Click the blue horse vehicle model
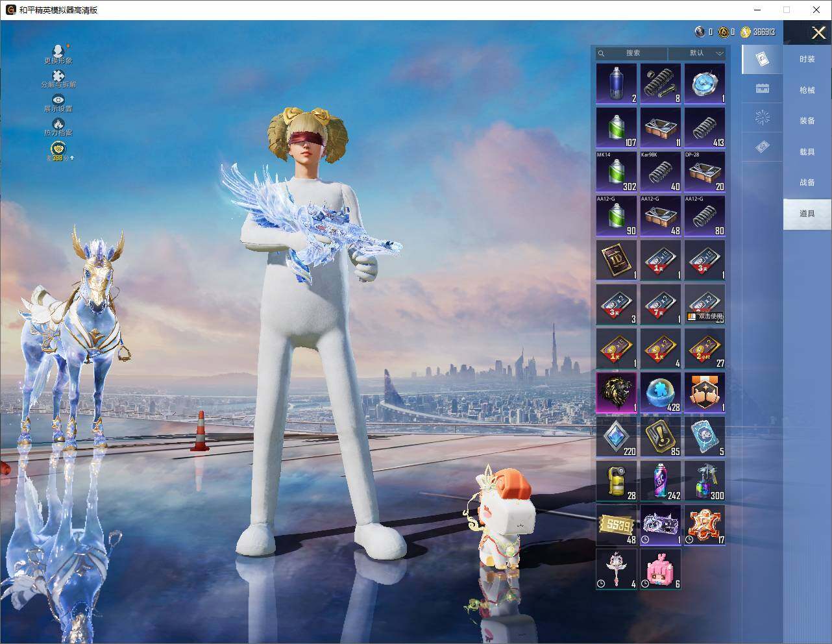 click(x=75, y=338)
